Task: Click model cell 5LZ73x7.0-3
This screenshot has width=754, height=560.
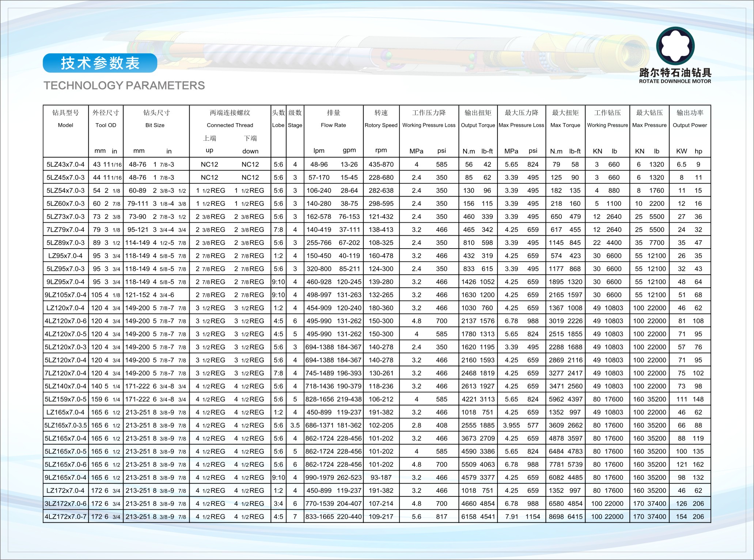Action: [x=66, y=217]
